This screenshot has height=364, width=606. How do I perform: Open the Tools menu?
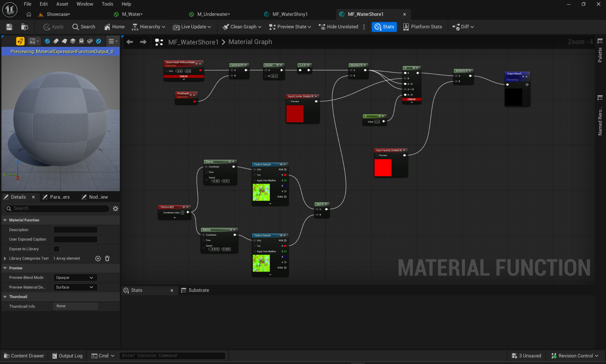point(107,4)
